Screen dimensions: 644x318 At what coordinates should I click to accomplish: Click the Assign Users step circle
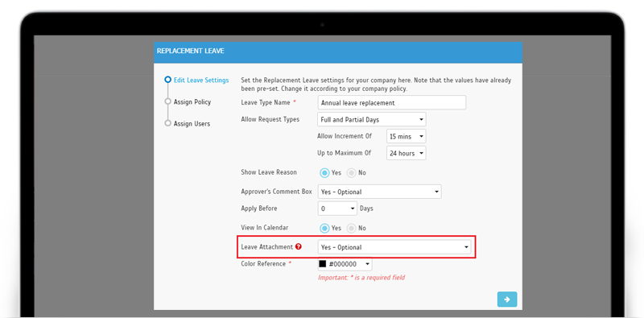(167, 123)
